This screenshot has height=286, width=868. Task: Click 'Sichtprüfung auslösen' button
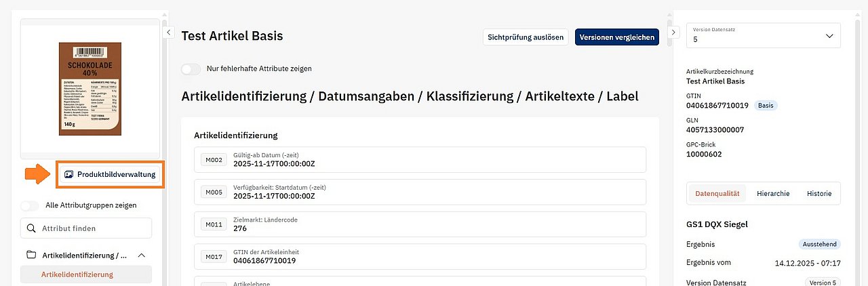point(526,37)
